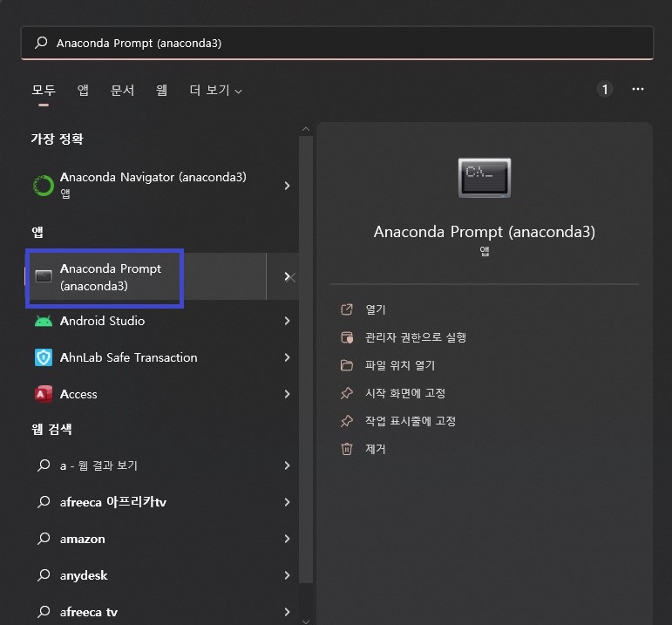
Task: Switch to the 문서 filter tab
Action: click(x=122, y=90)
